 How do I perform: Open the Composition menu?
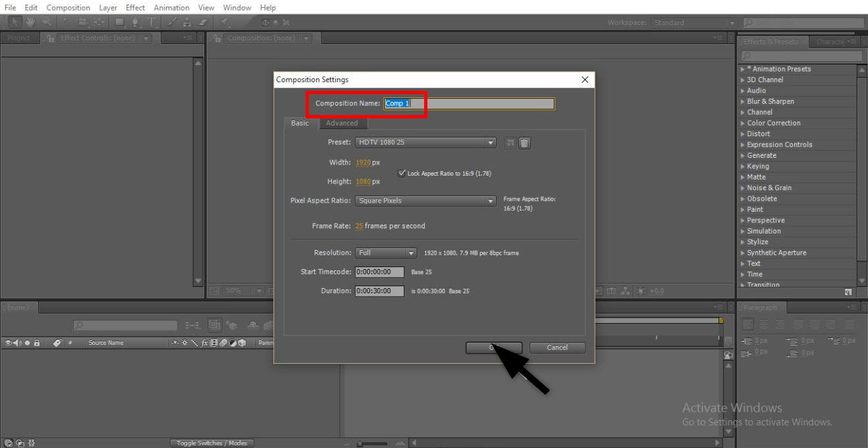68,7
